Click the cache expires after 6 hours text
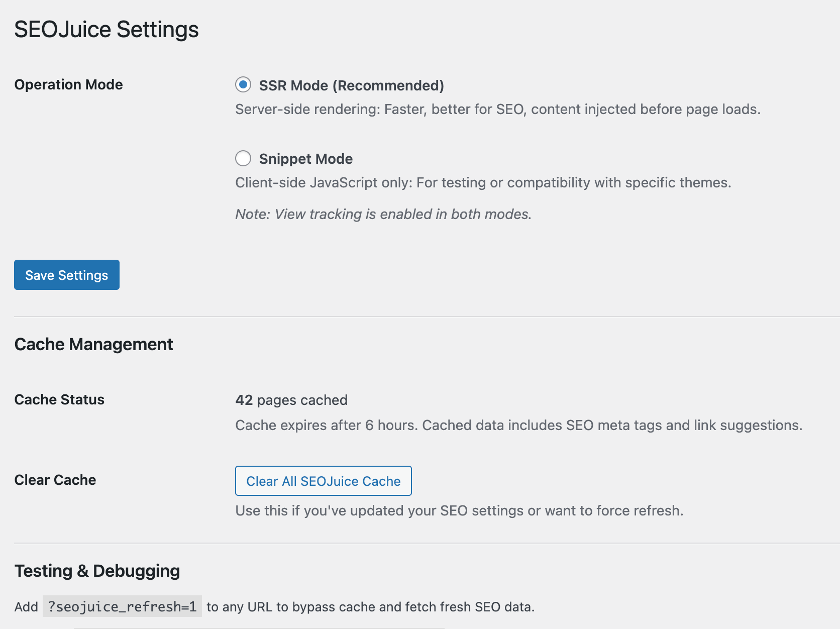840x629 pixels. click(518, 425)
